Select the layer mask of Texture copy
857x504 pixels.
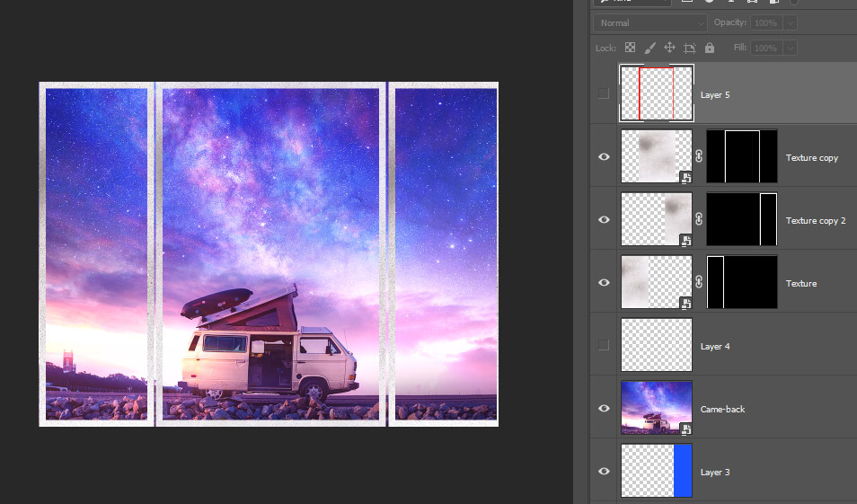742,156
